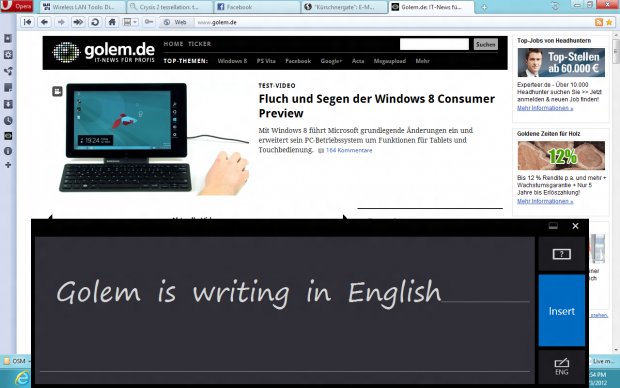620x388 pixels.
Task: Open Mehr Informationen link under Holz ad
Action: coord(545,201)
